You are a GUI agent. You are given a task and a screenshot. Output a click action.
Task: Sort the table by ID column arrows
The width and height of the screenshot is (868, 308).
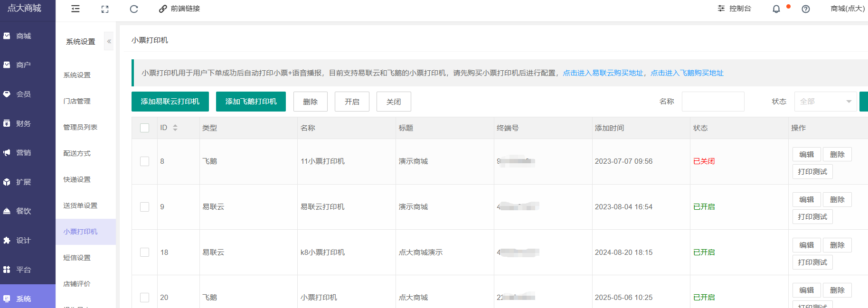(175, 128)
